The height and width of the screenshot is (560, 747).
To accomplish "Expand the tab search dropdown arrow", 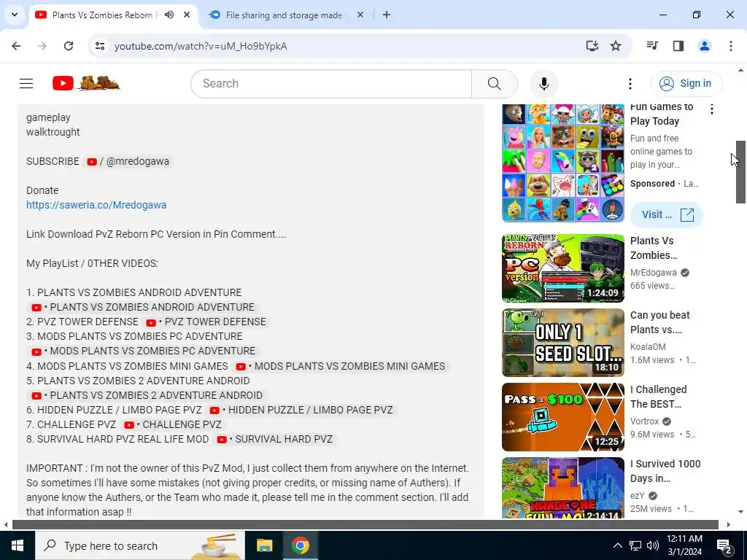I will (x=15, y=15).
